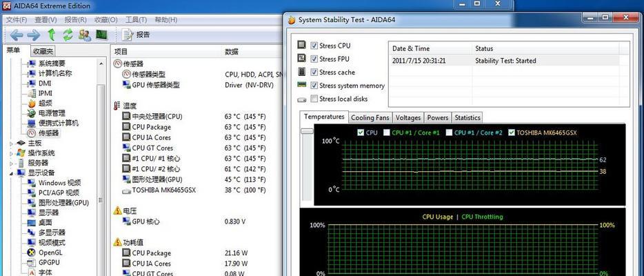Enable CPU #1 / Core #1 graph checkbox
This screenshot has width=644, height=276.
click(x=387, y=132)
